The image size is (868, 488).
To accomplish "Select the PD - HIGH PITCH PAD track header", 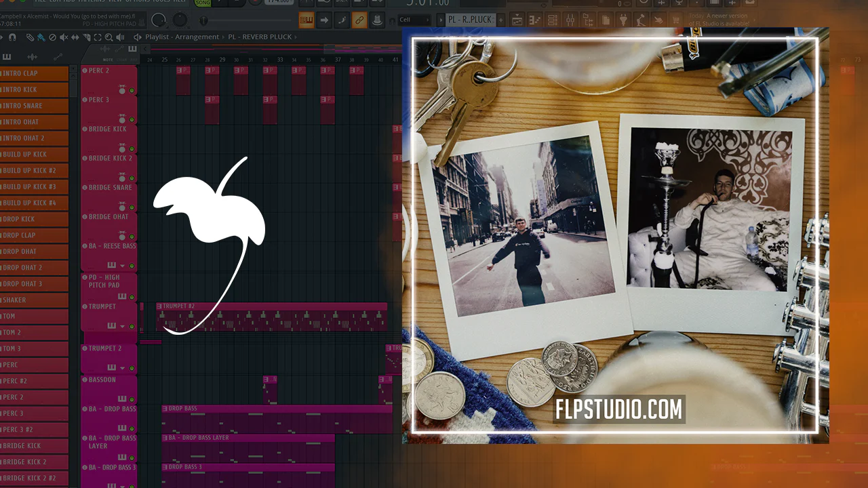I will click(109, 287).
